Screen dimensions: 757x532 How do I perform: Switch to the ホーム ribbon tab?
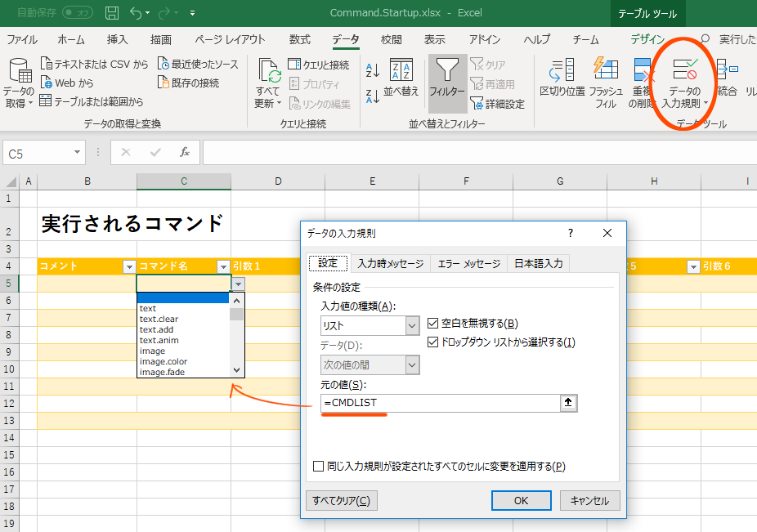(70, 39)
